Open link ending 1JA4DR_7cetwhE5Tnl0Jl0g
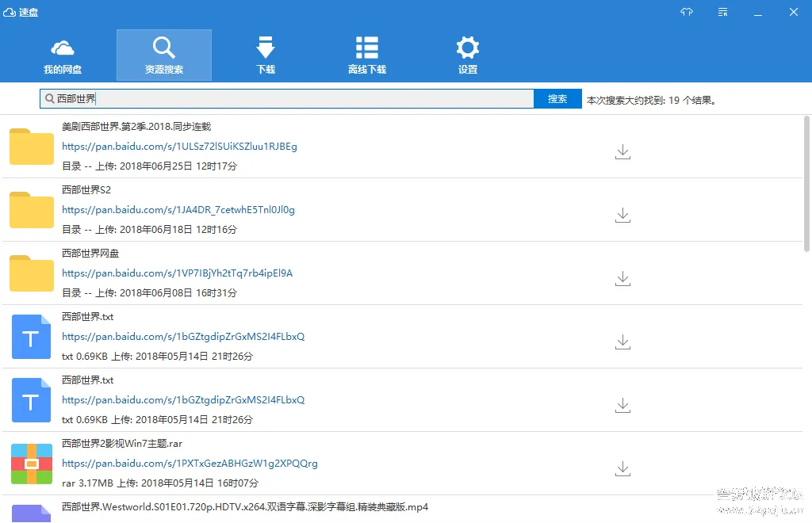Viewport: 812px width, 523px height. coord(178,209)
